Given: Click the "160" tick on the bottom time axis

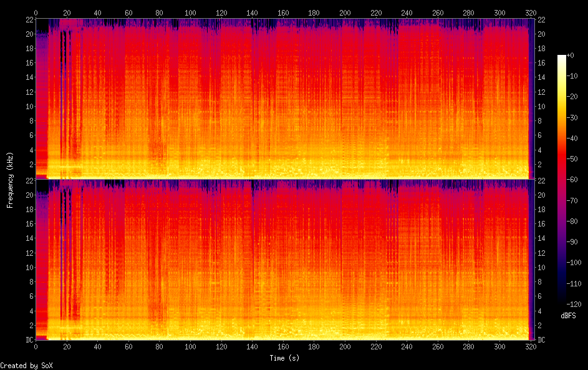Looking at the screenshot, I should point(282,346).
